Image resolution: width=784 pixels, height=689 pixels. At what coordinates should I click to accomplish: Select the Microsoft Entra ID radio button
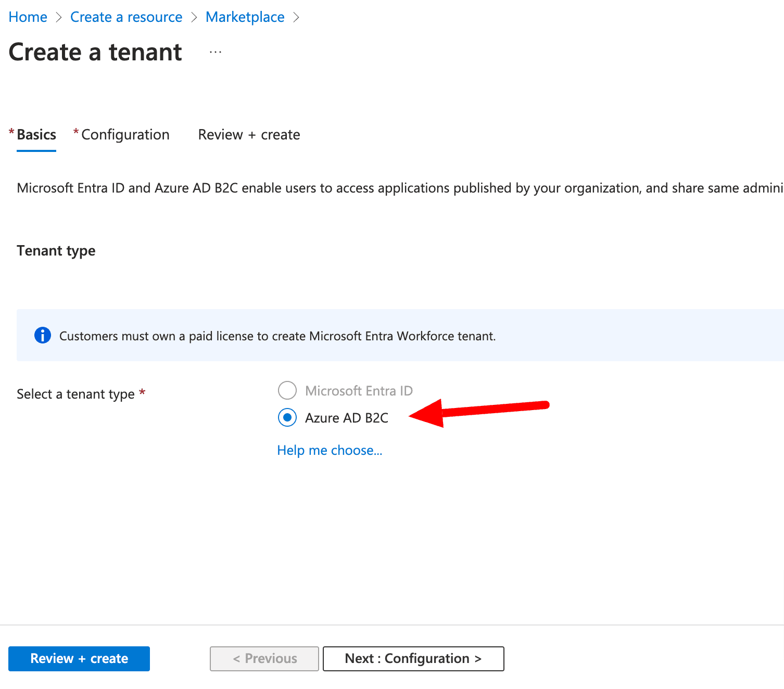click(x=287, y=390)
